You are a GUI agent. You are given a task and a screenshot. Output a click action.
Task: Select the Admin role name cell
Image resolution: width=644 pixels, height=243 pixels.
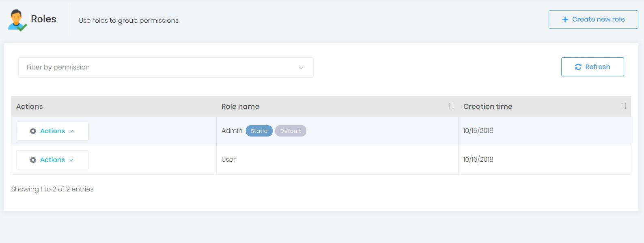[232, 131]
